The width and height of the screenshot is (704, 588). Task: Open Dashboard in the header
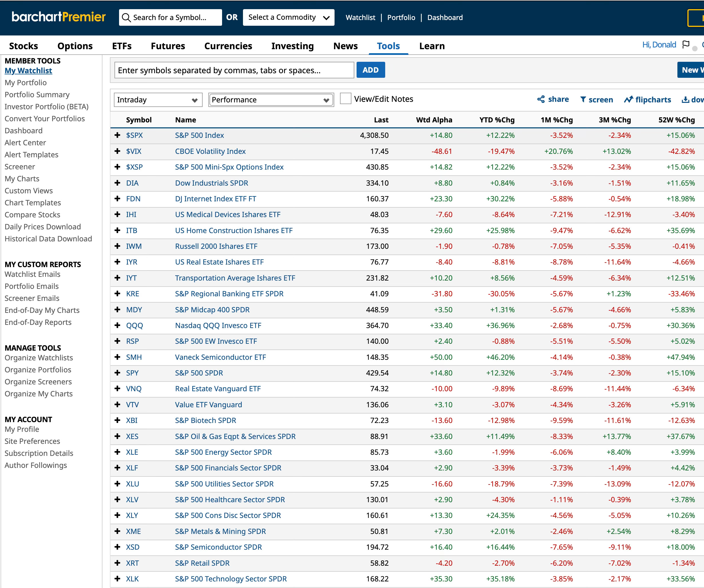[445, 17]
